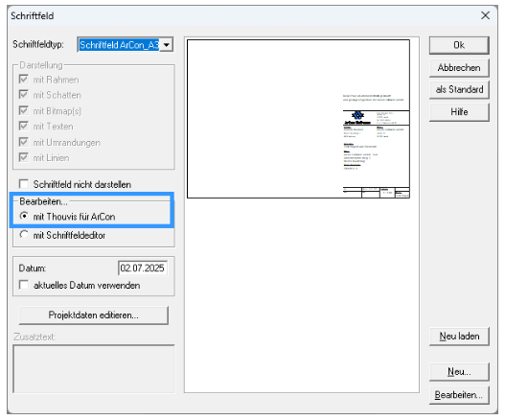
Task: Create a new title block via 'Neu...'
Action: pyautogui.click(x=459, y=372)
